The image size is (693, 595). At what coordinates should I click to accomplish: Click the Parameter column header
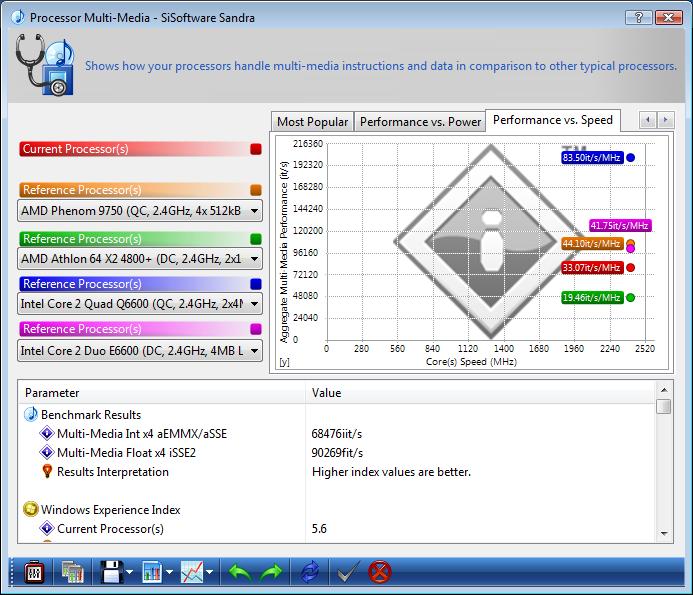(x=162, y=393)
